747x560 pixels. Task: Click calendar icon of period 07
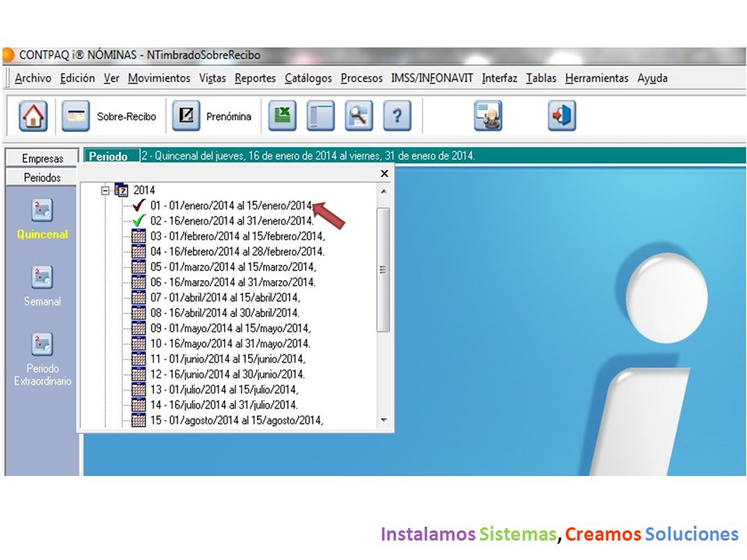coord(139,297)
